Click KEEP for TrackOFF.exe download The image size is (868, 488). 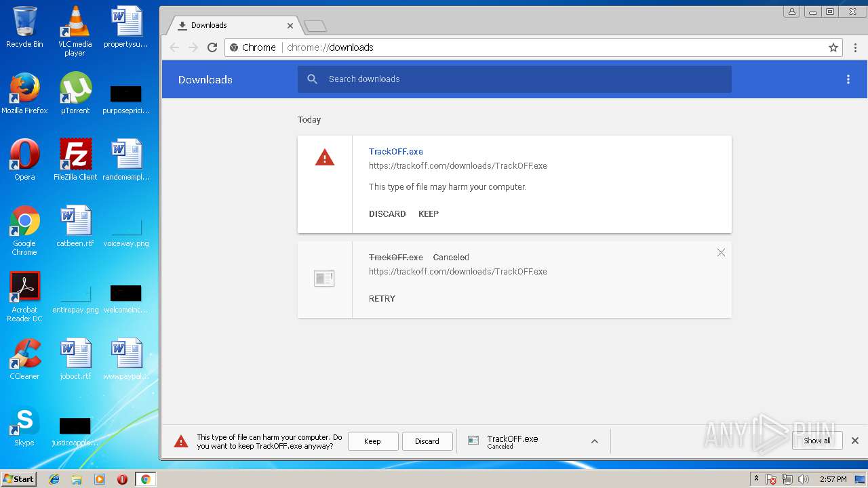[x=429, y=213]
